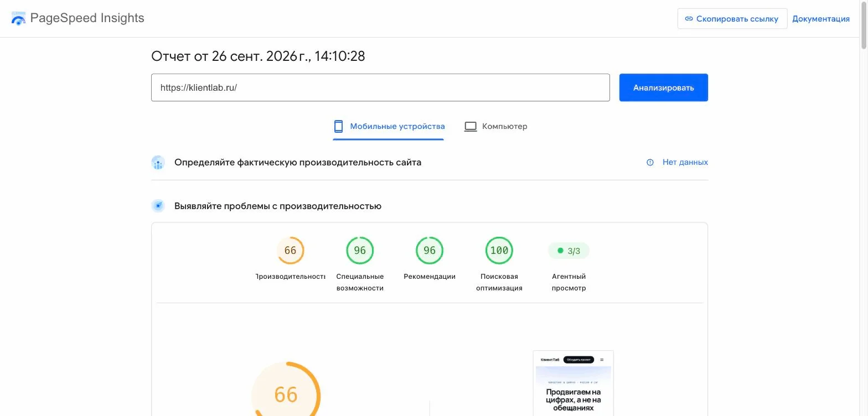
Task: Click the Поисковая оптимизация label
Action: [x=499, y=282]
